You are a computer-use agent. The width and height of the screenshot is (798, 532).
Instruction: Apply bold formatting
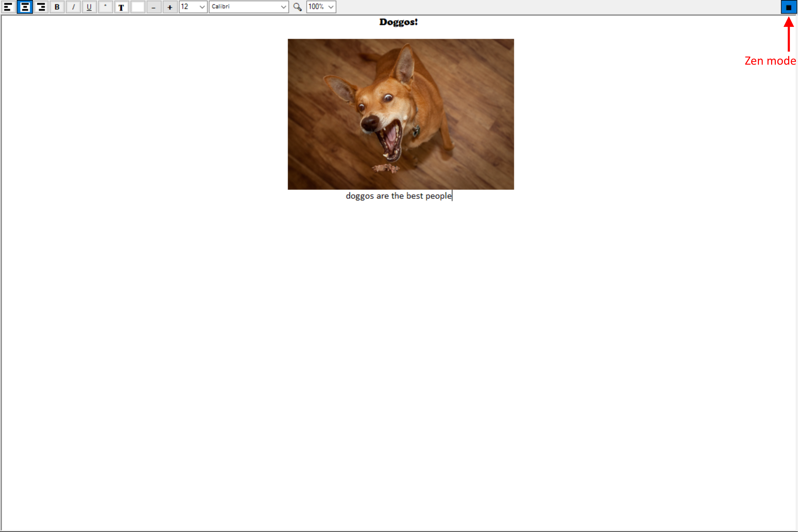(57, 7)
